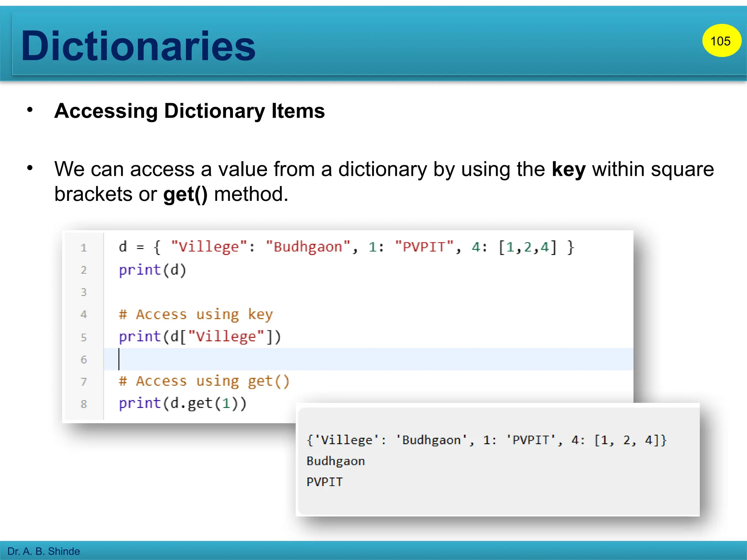Image resolution: width=747 pixels, height=560 pixels.
Task: Click the '# Access using key' comment
Action: click(x=196, y=314)
